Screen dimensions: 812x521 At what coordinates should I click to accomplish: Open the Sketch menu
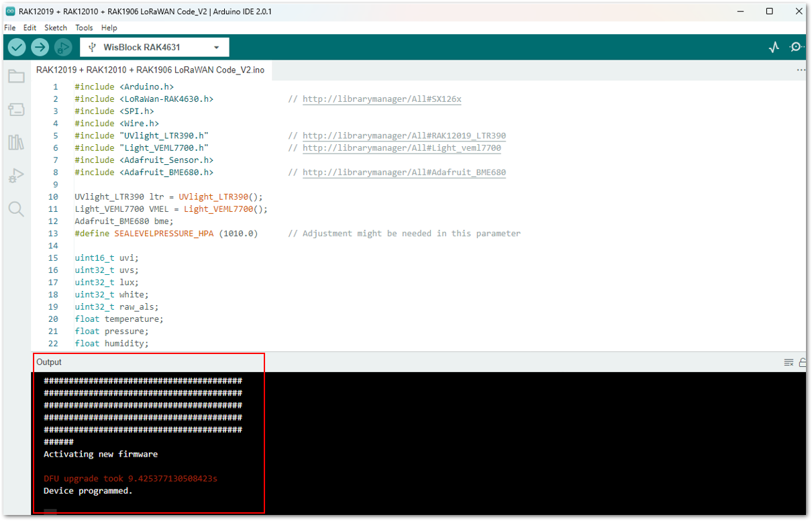[x=56, y=27]
